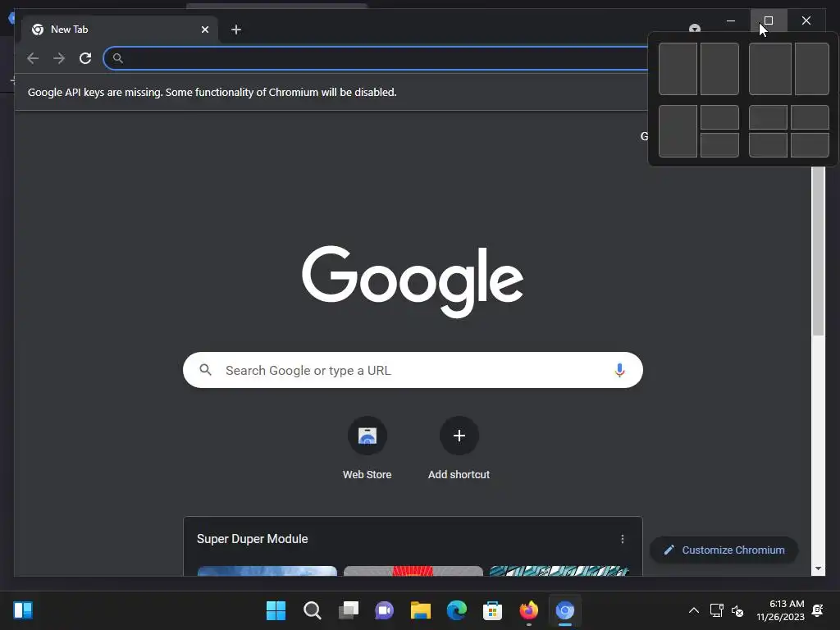Image resolution: width=840 pixels, height=630 pixels.
Task: Snap to top-left quarter of four-zone layout
Action: click(x=768, y=117)
